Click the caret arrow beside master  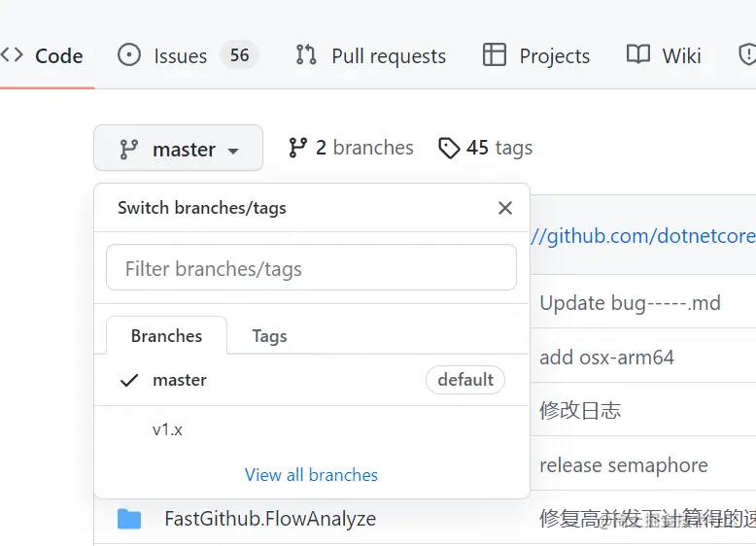click(x=233, y=152)
